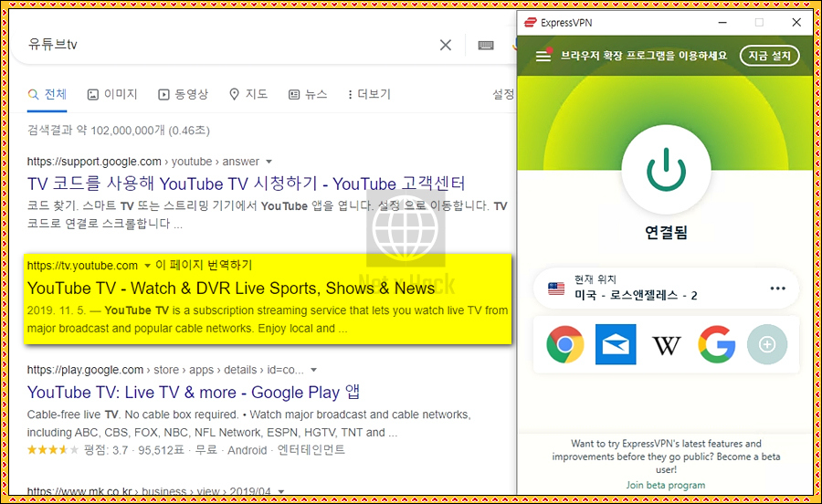Switch to the 뉴스 search tab

coord(308,94)
